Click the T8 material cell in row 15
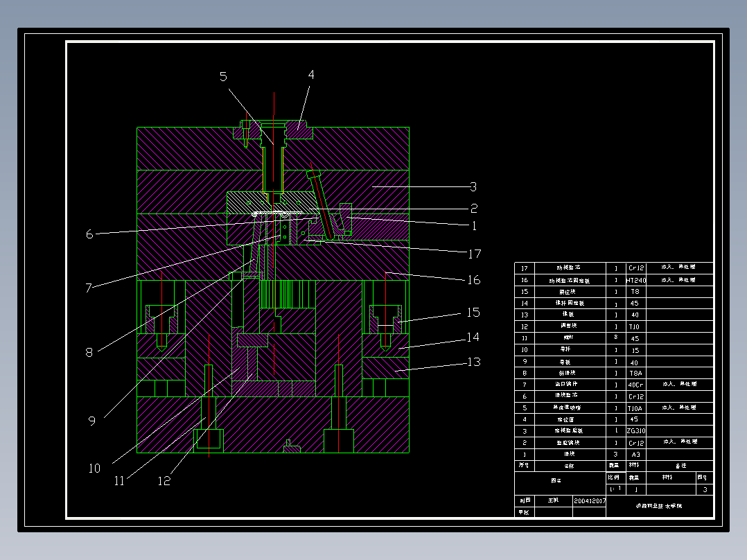 point(636,292)
